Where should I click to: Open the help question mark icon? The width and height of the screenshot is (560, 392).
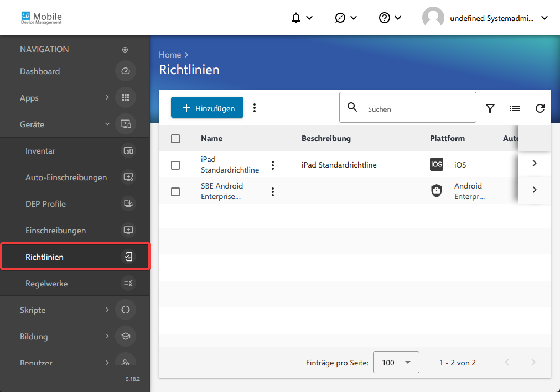pyautogui.click(x=384, y=18)
